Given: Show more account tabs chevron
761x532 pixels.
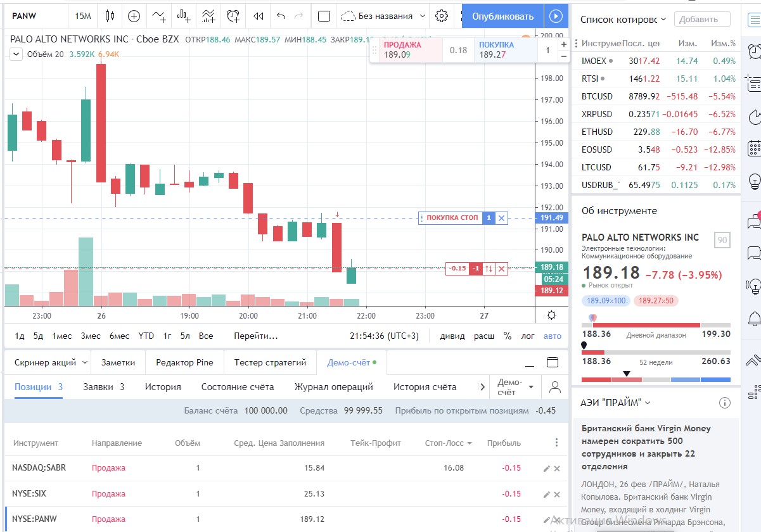Looking at the screenshot, I should point(483,386).
